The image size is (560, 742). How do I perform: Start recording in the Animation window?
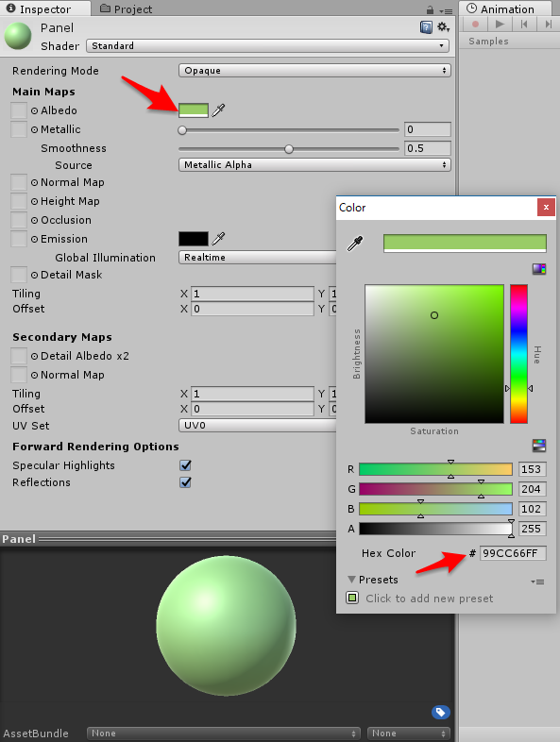pyautogui.click(x=475, y=24)
